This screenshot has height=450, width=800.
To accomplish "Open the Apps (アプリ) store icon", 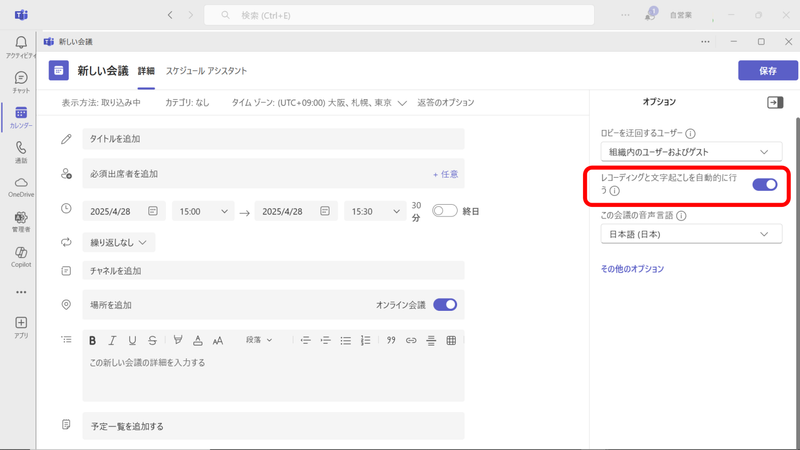I will click(20, 327).
